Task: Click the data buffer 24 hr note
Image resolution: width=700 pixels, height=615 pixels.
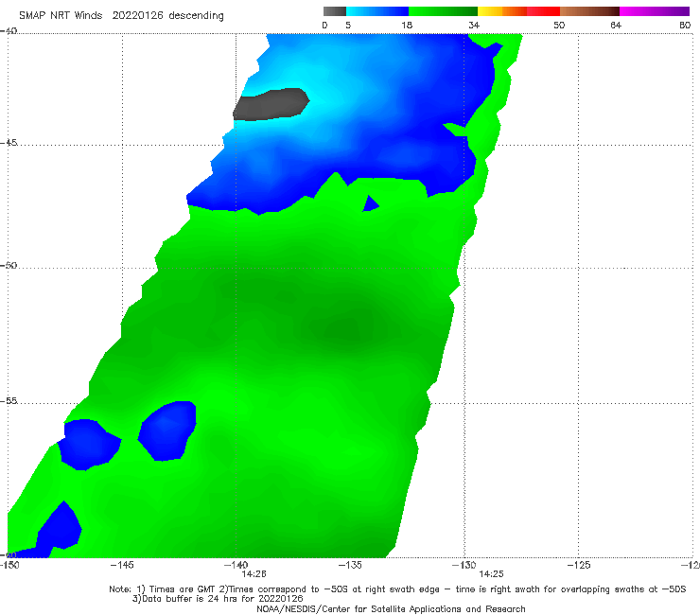Action: coord(218,599)
